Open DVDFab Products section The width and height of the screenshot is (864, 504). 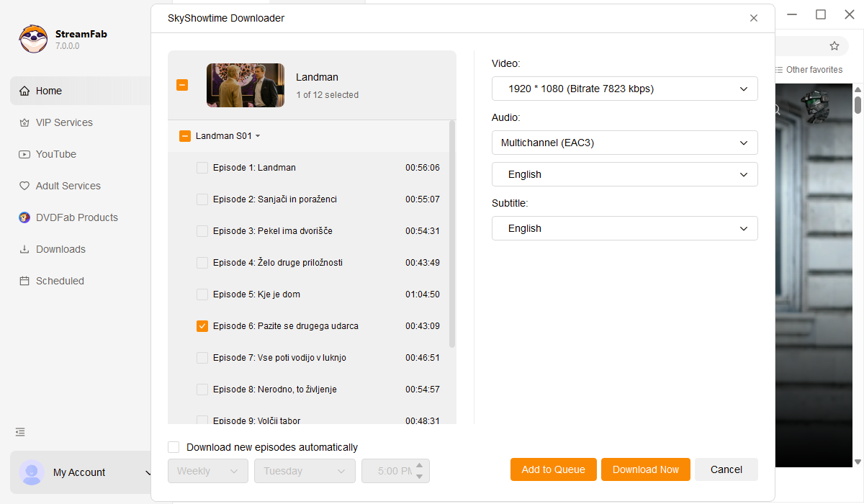pos(74,217)
